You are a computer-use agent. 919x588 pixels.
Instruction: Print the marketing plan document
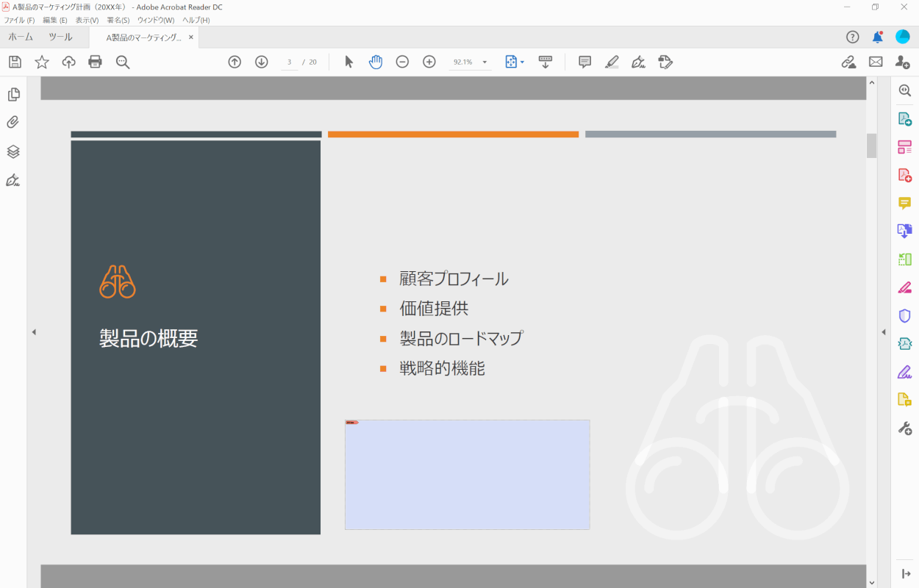(x=95, y=62)
